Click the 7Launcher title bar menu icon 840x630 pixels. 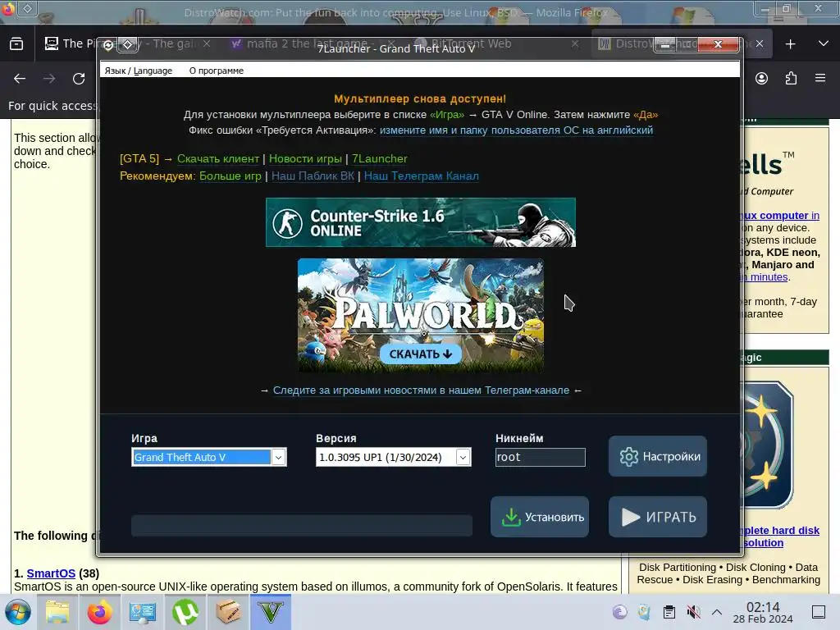[x=108, y=45]
